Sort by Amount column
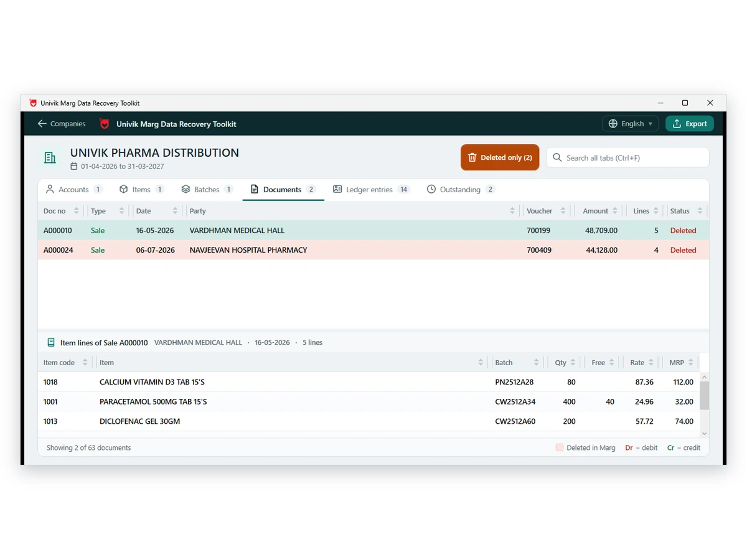 (x=599, y=211)
